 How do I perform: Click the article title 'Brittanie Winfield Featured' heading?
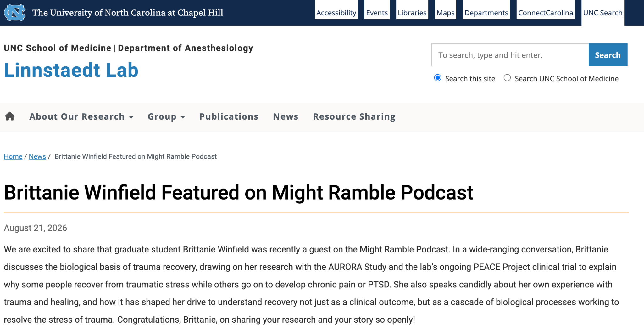[x=238, y=192]
